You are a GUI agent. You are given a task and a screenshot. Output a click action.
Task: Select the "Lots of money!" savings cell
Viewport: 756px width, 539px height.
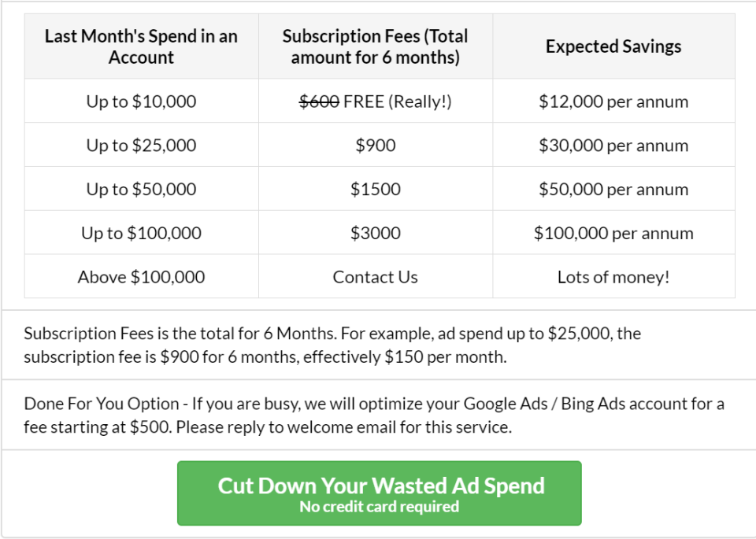[x=613, y=277]
